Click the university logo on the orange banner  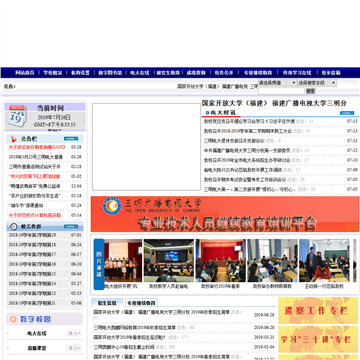tap(111, 206)
